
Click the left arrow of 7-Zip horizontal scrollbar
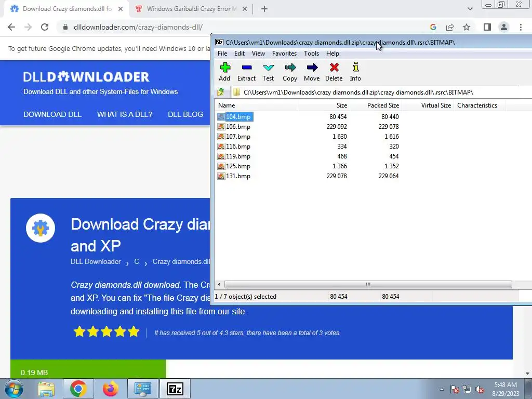click(219, 284)
